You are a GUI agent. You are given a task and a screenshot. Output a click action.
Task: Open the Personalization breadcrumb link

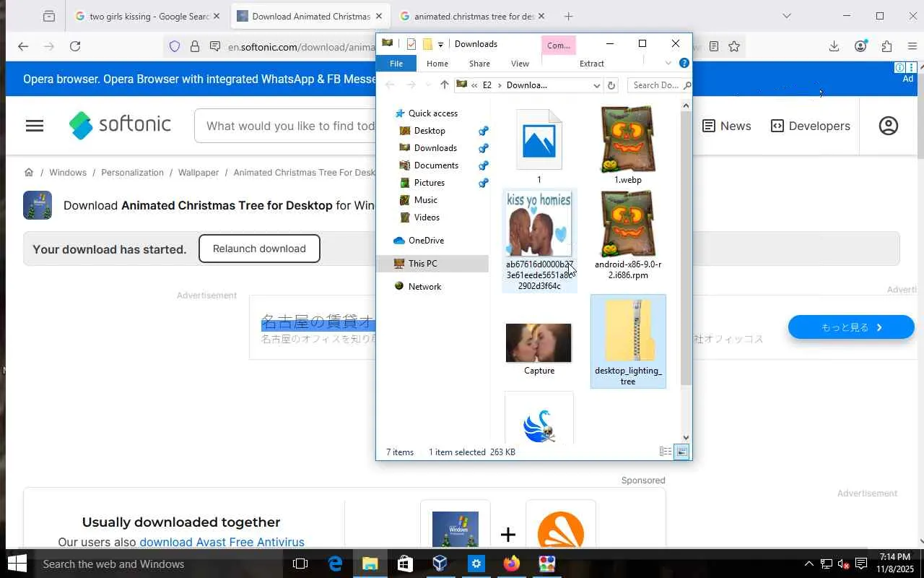132,173
